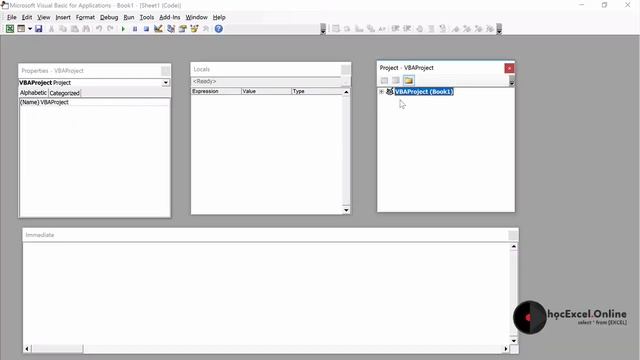Open the Window menu
This screenshot has height=360, width=640.
(x=196, y=17)
